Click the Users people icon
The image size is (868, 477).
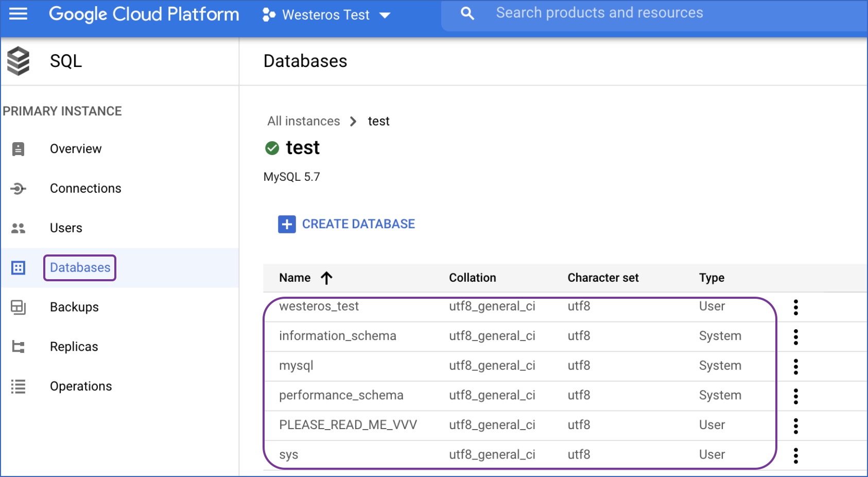pos(18,228)
